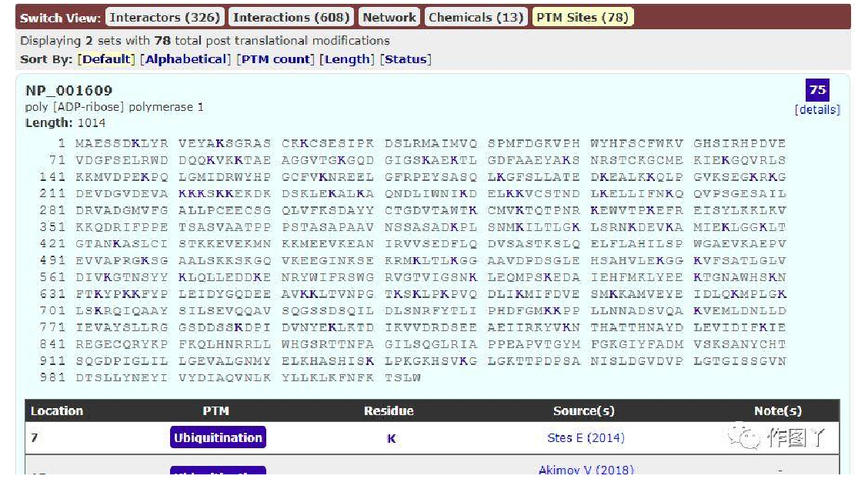Open the Interactions (608) tab
Viewport: 868px width, 479px height.
point(292,17)
